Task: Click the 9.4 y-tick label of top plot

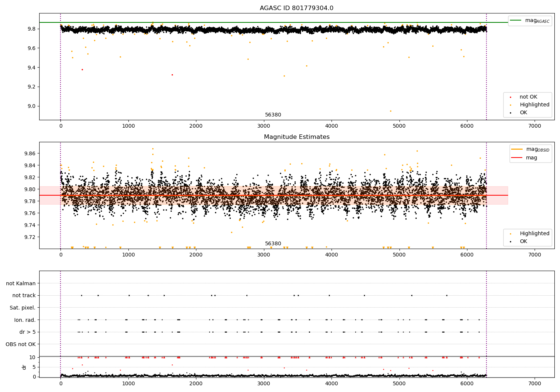Action: click(x=31, y=68)
